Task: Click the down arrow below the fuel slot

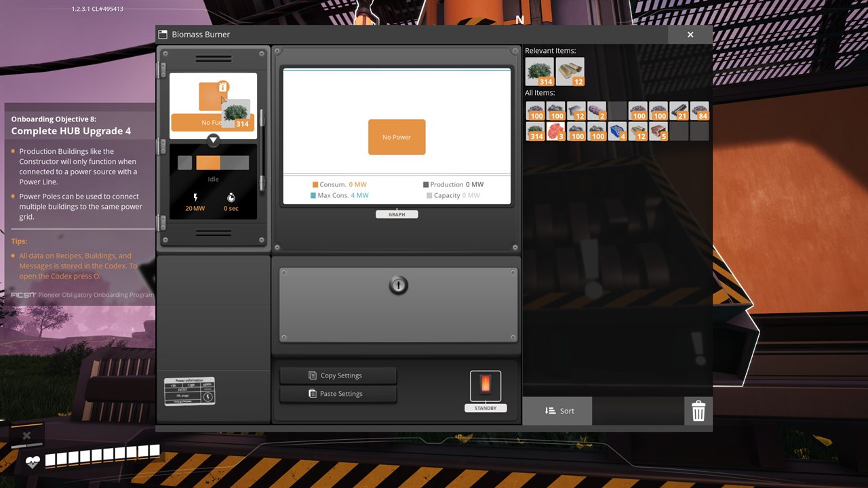Action: click(x=214, y=140)
